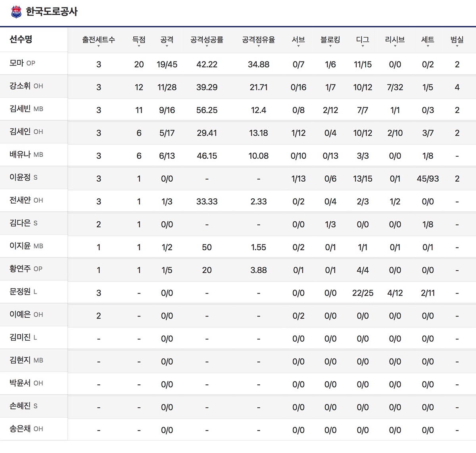Sort by 서브 column header
Viewport: 476px width, 453px height.
pos(298,40)
